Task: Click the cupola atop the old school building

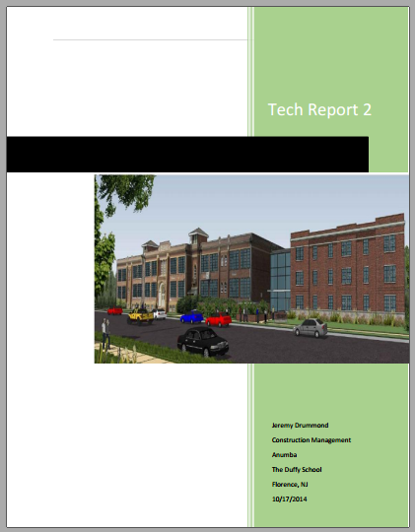Action: tap(198, 235)
